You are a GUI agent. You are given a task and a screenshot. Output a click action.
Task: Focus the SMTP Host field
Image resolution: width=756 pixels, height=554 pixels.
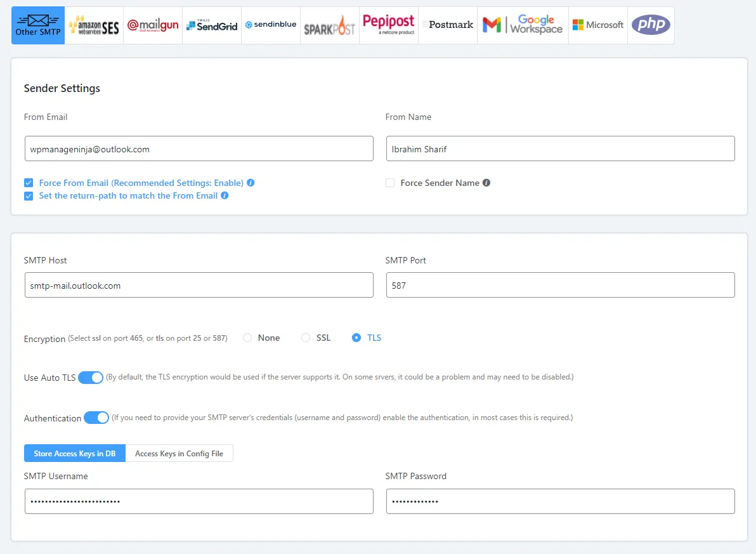(x=199, y=285)
